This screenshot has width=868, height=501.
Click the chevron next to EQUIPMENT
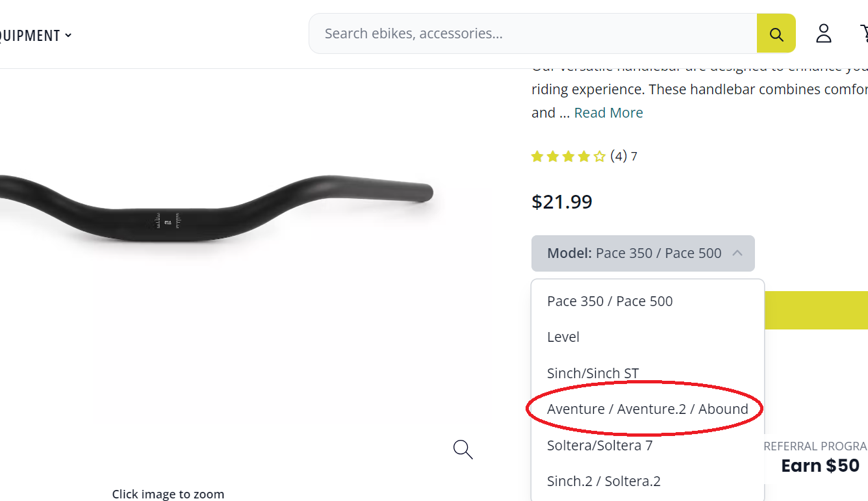[68, 35]
